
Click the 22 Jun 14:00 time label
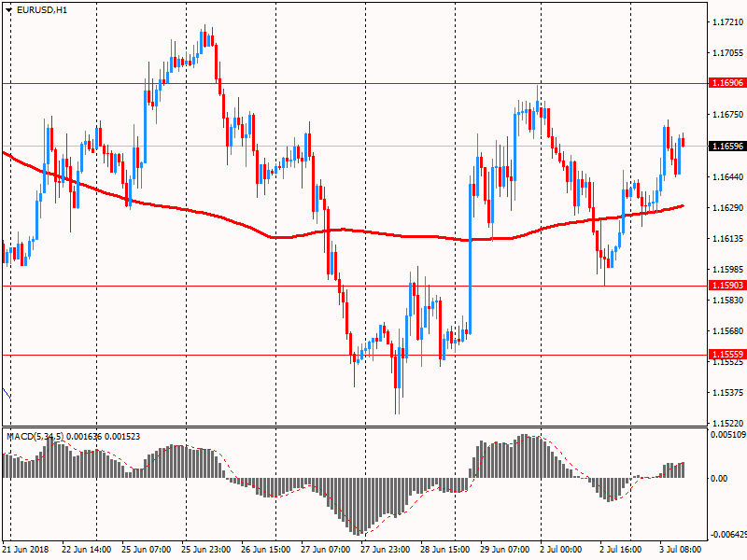[x=87, y=550]
